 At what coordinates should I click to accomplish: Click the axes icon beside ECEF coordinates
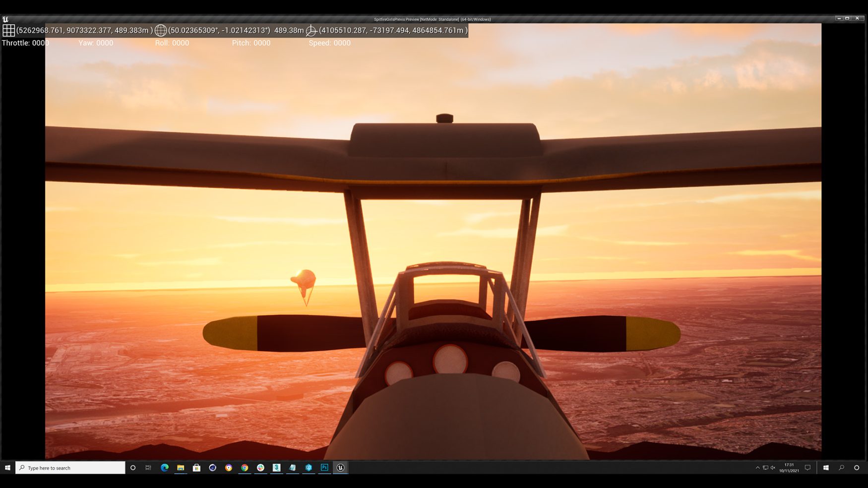click(311, 31)
